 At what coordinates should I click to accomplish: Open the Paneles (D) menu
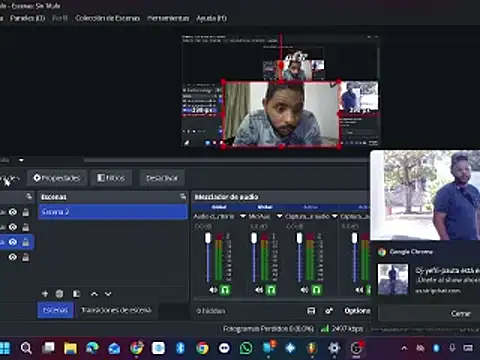(x=28, y=18)
